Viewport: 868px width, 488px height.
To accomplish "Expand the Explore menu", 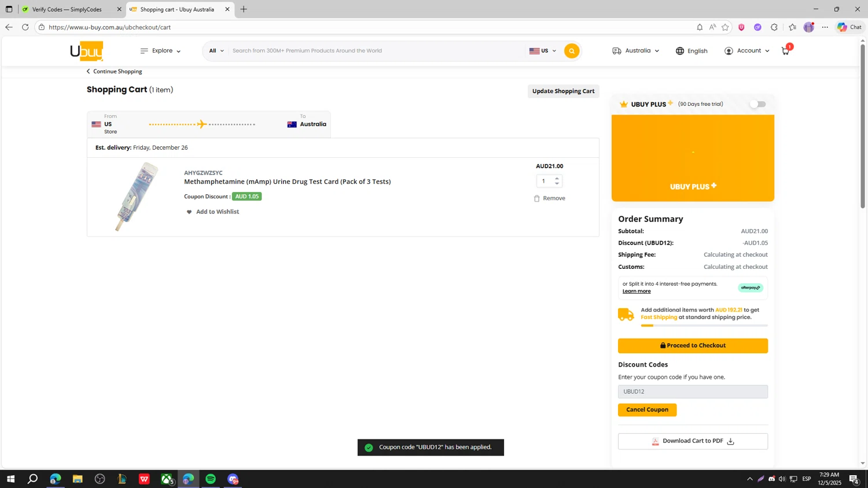I will click(x=161, y=51).
